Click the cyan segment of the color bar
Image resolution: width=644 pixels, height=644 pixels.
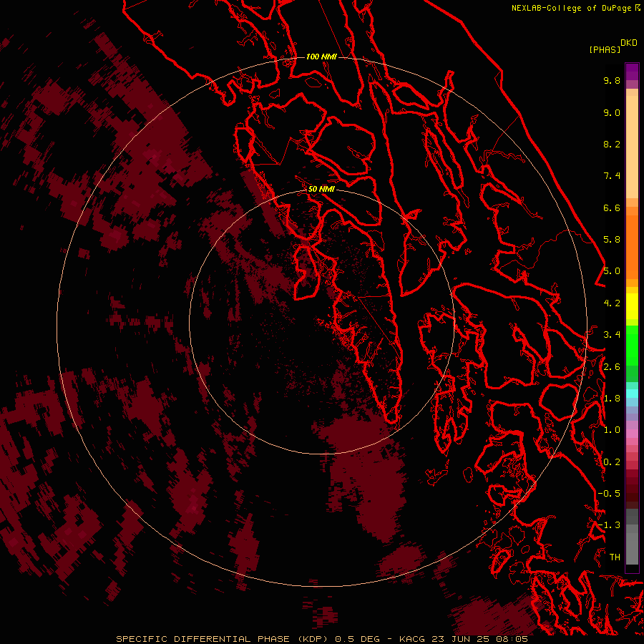632,394
